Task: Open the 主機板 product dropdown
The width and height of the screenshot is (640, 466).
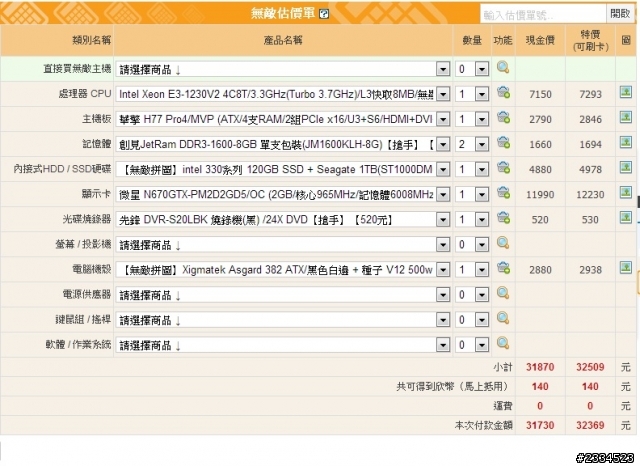Action: point(283,120)
